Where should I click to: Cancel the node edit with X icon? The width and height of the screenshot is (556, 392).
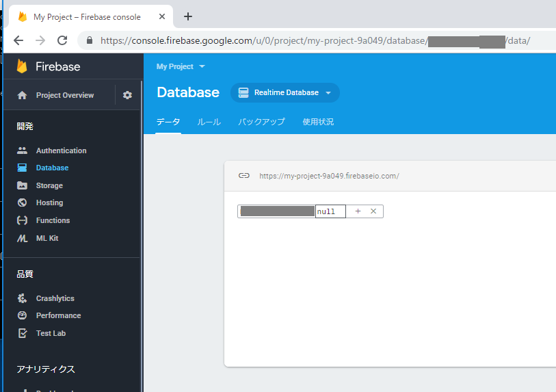(373, 211)
